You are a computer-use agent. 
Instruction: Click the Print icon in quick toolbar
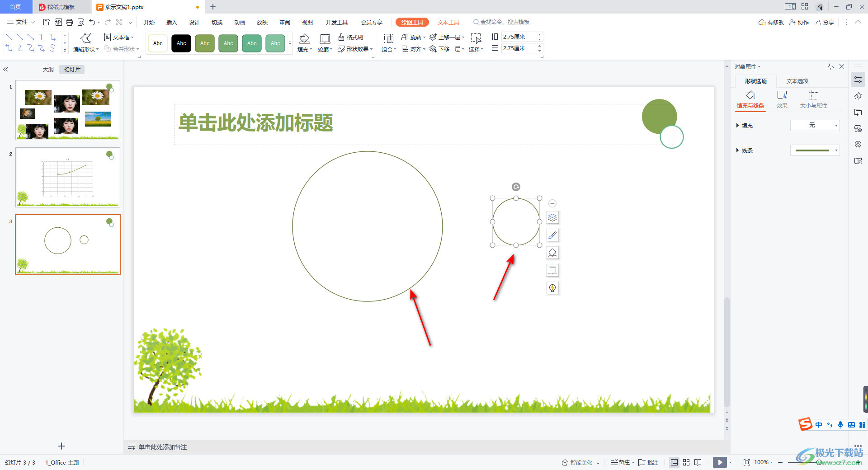[x=69, y=22]
